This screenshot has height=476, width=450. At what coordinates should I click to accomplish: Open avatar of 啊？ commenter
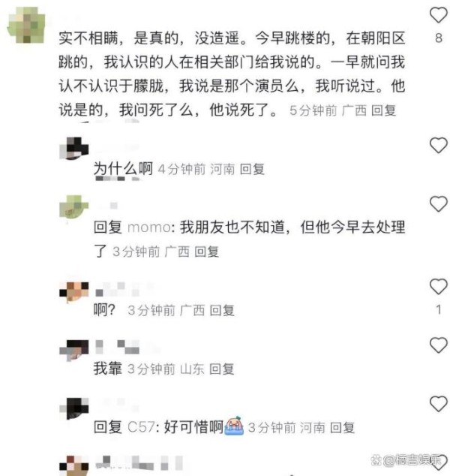point(74,292)
